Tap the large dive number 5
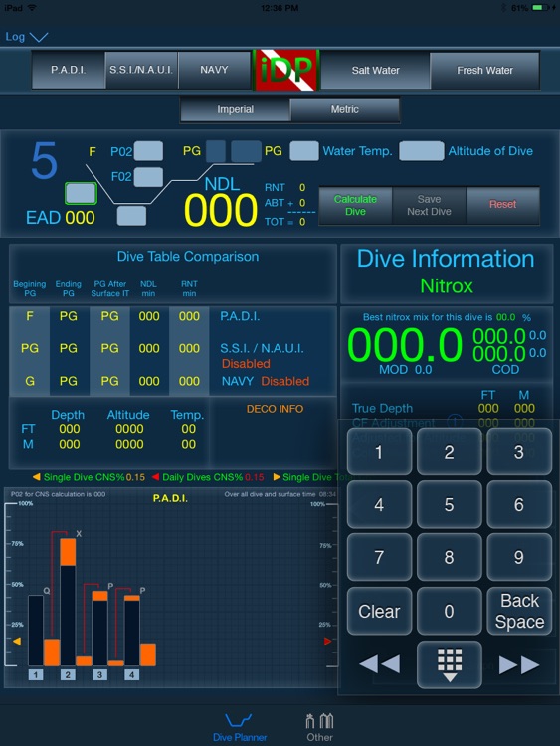This screenshot has width=560, height=746. click(x=44, y=160)
